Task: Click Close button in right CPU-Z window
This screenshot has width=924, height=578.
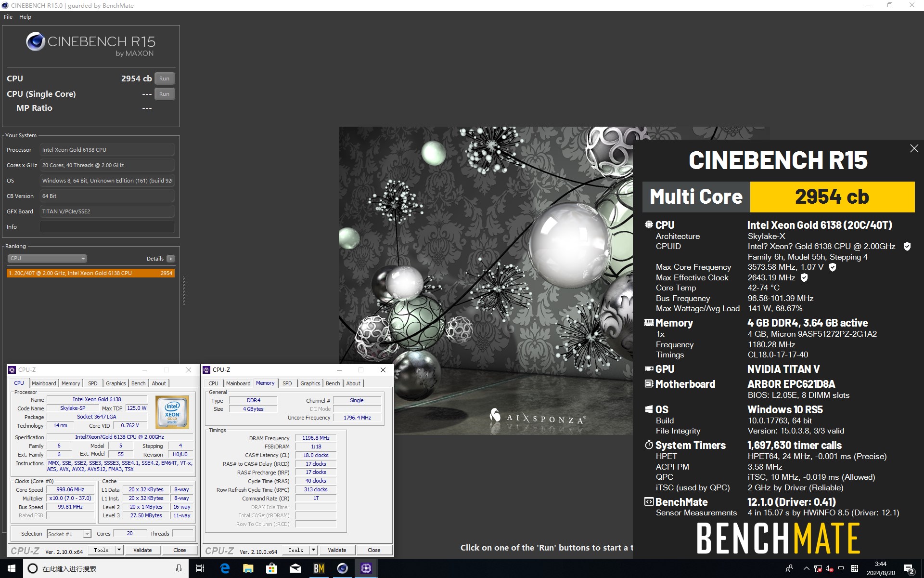Action: (374, 550)
